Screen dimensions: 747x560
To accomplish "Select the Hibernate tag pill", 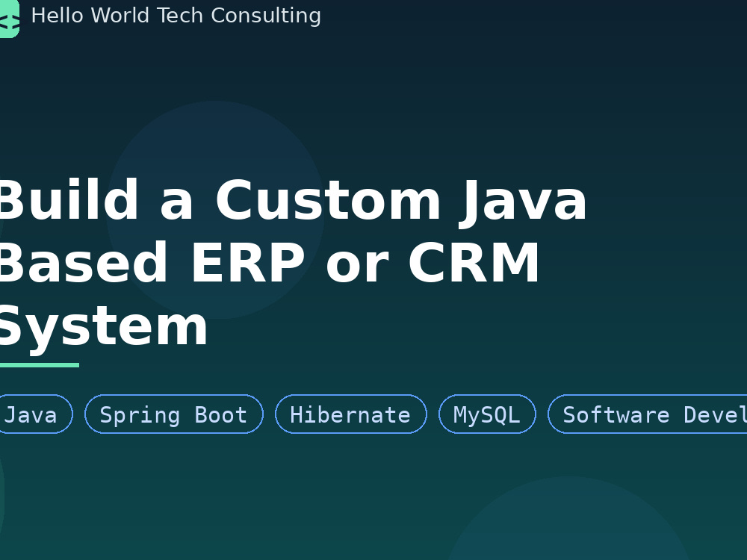I will coord(350,414).
